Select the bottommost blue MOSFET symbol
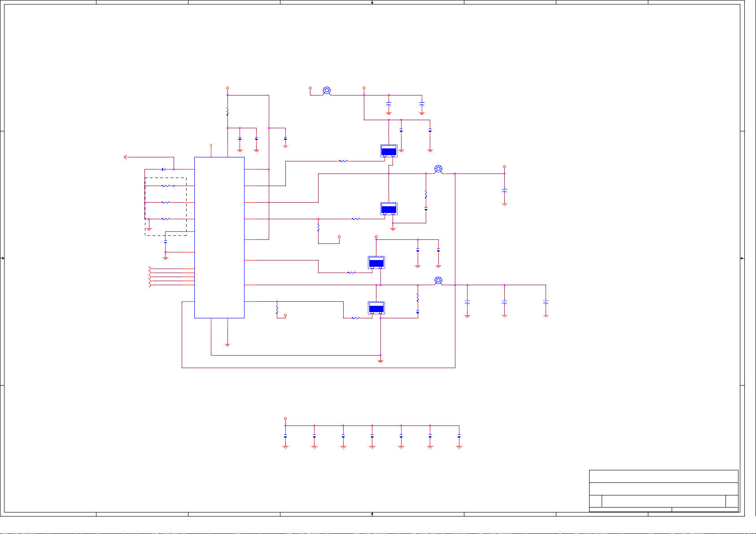The width and height of the screenshot is (756, 534). [x=376, y=308]
